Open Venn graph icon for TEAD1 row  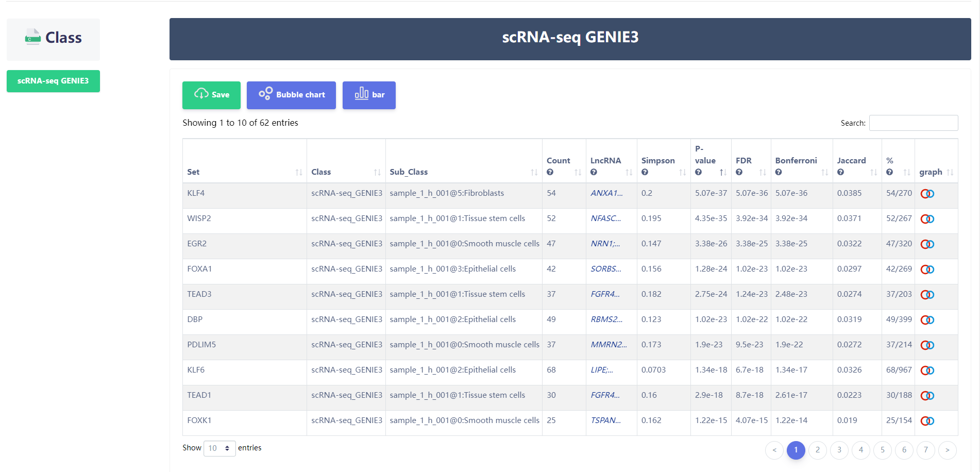coord(927,396)
